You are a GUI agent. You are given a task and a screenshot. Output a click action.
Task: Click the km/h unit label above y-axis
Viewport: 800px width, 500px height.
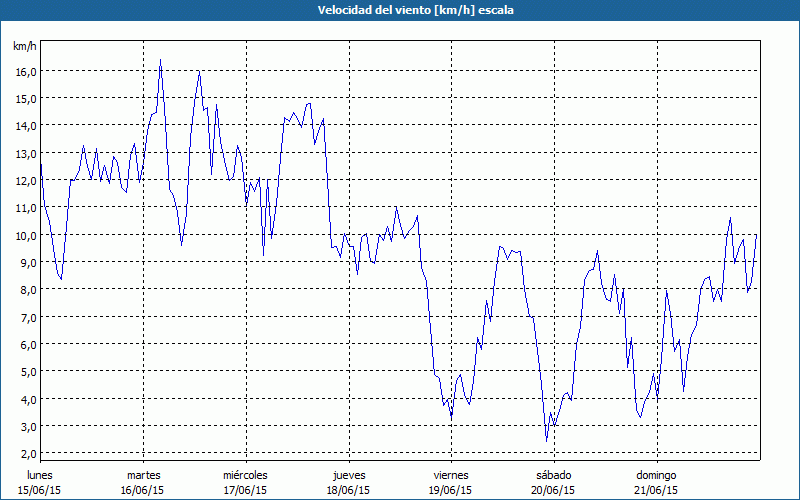pyautogui.click(x=24, y=46)
